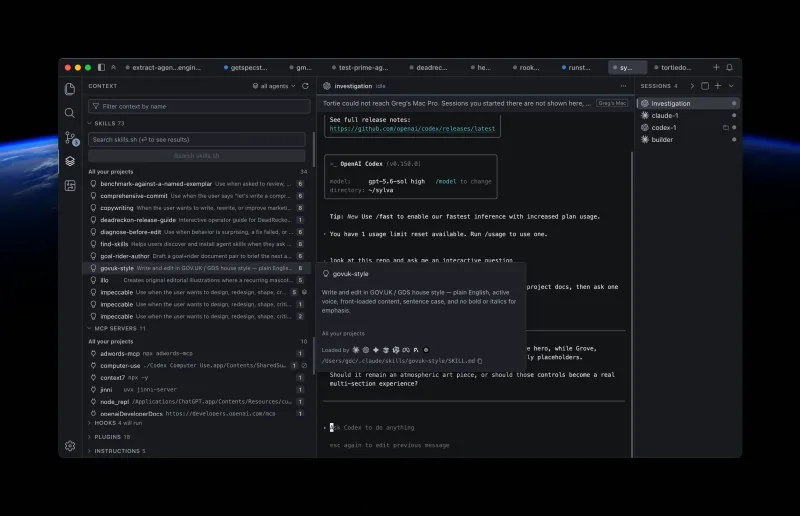Open the files icon in the activity bar

[x=70, y=89]
